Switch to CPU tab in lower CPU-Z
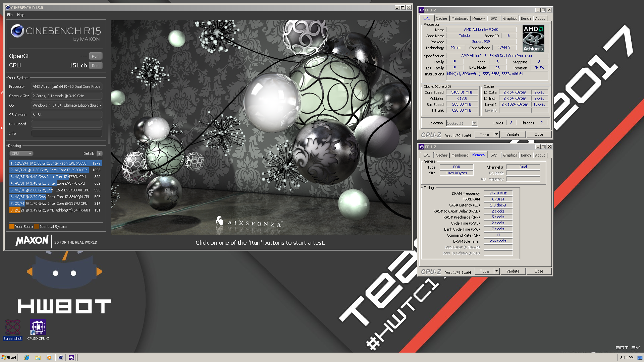 coord(427,155)
